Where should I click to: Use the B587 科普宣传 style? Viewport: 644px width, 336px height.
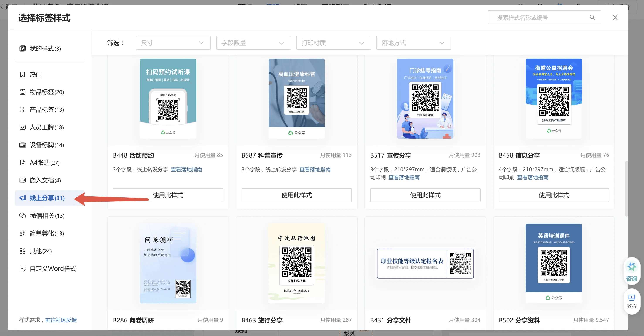[x=297, y=195]
